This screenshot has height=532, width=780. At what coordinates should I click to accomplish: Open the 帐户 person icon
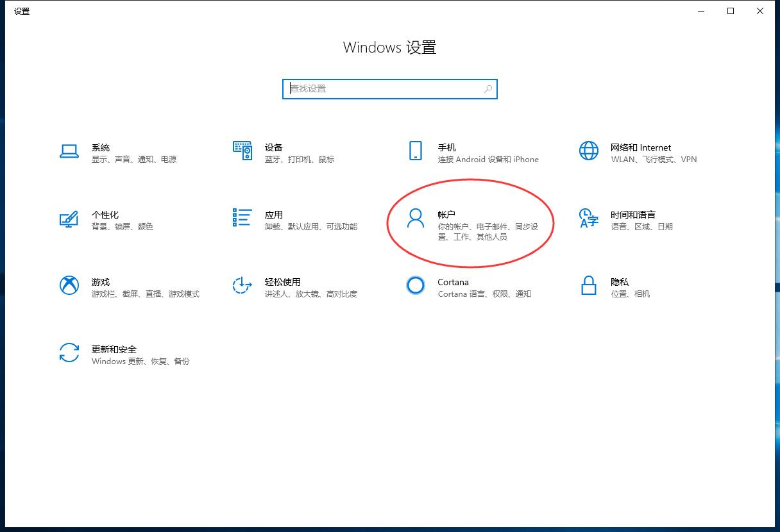[x=416, y=218]
